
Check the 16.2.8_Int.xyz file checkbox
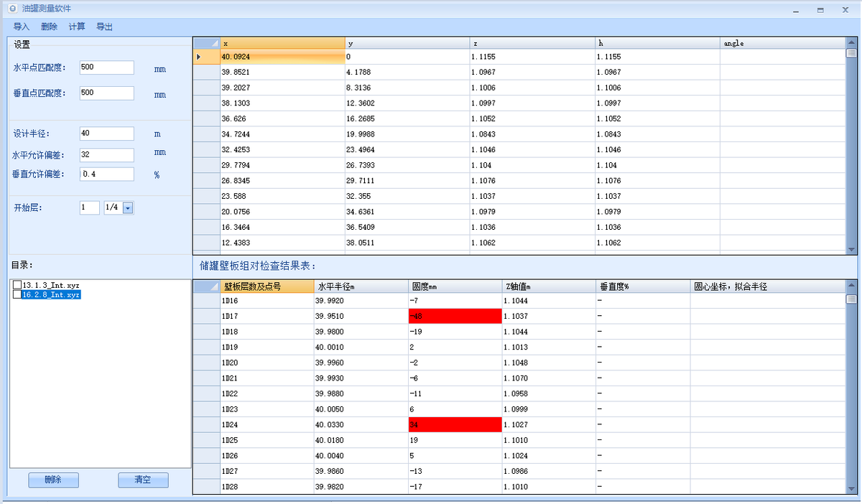17,294
